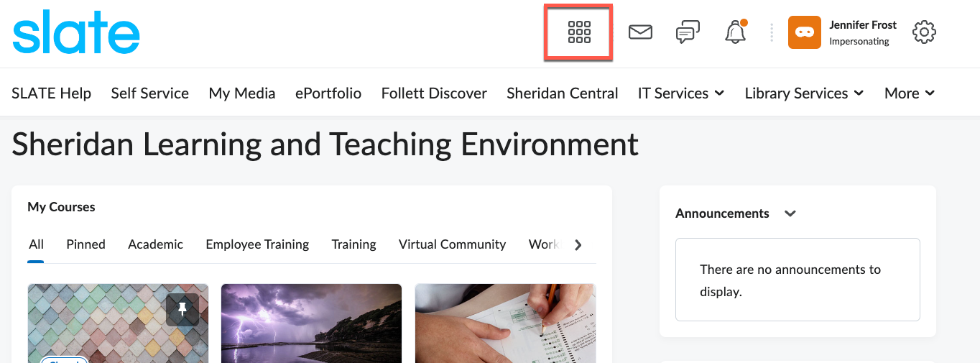Expand the IT Services menu
980x363 pixels.
(x=680, y=93)
